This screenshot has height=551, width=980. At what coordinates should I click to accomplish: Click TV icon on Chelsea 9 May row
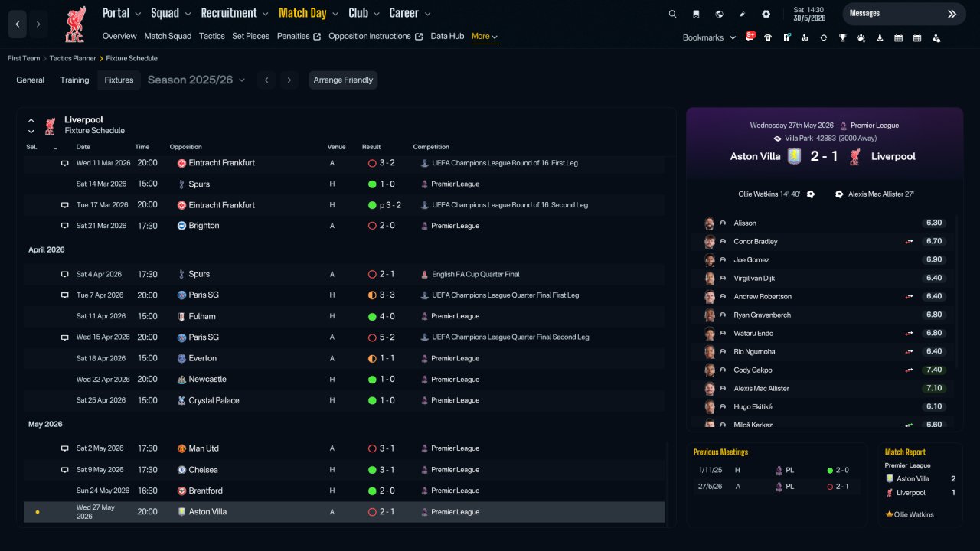[65, 470]
